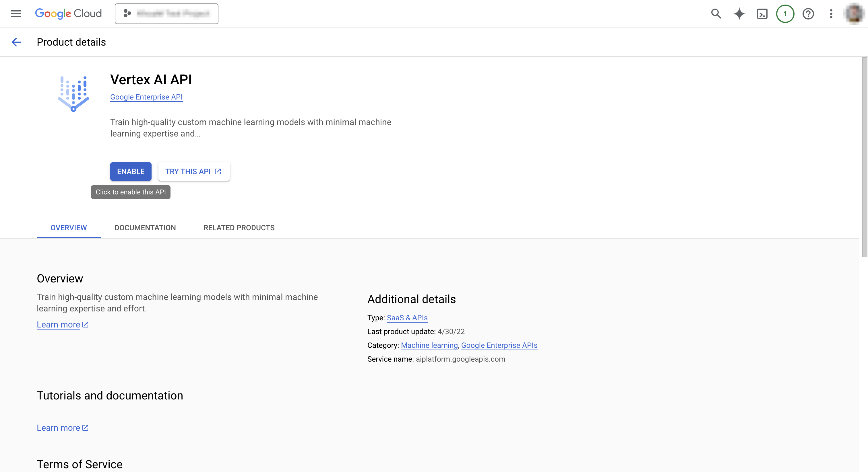Switch to the RELATED PRODUCTS tab

tap(239, 228)
